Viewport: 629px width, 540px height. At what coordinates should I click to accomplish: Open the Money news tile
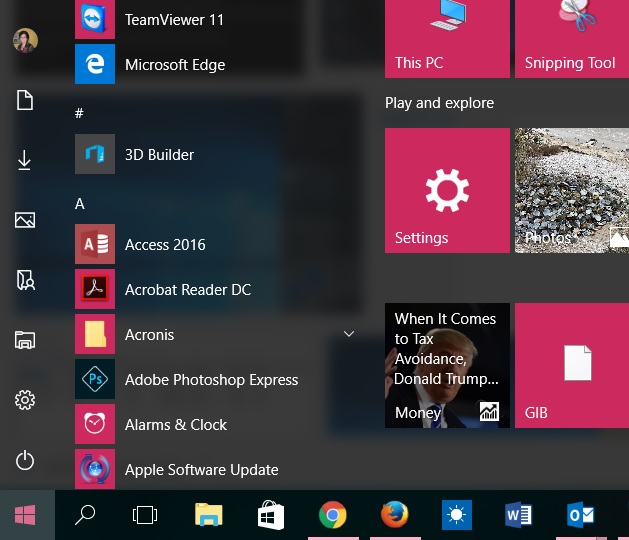(x=447, y=365)
